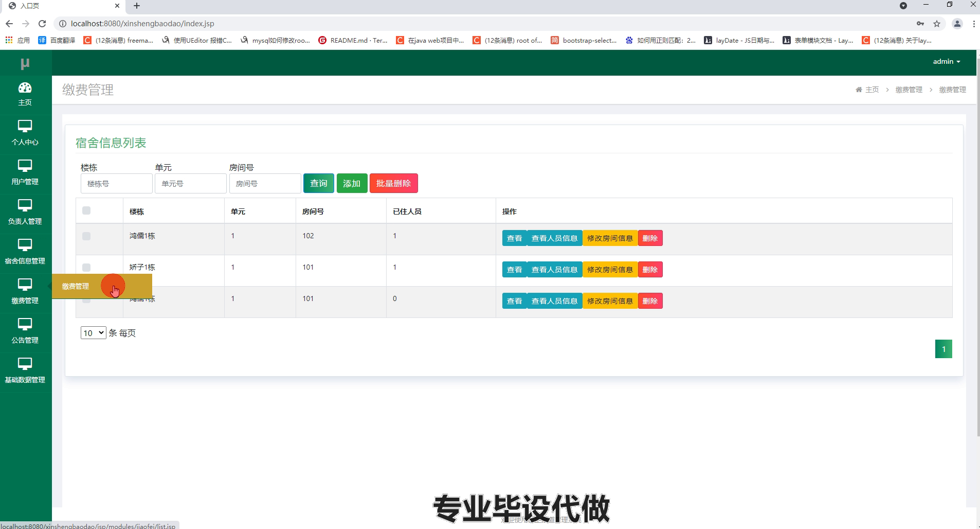Bookmark this page with star icon
The height and width of the screenshot is (529, 980).
click(x=937, y=24)
